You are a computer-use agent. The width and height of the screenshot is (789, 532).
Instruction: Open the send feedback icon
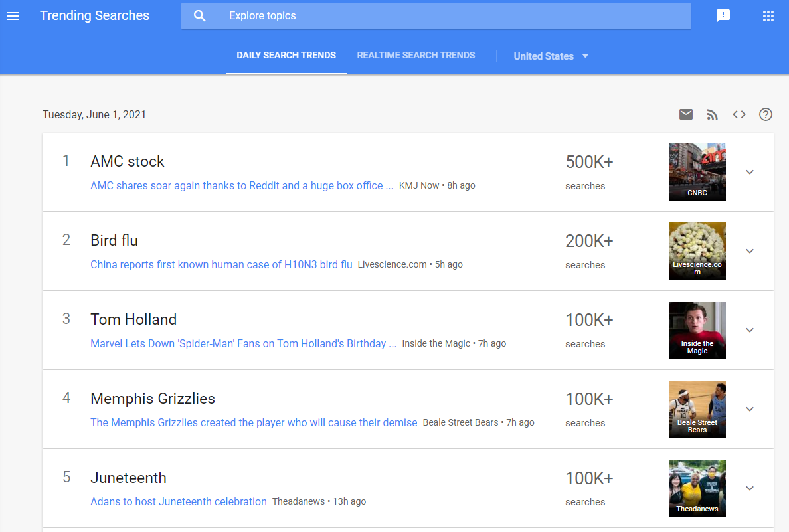point(723,15)
